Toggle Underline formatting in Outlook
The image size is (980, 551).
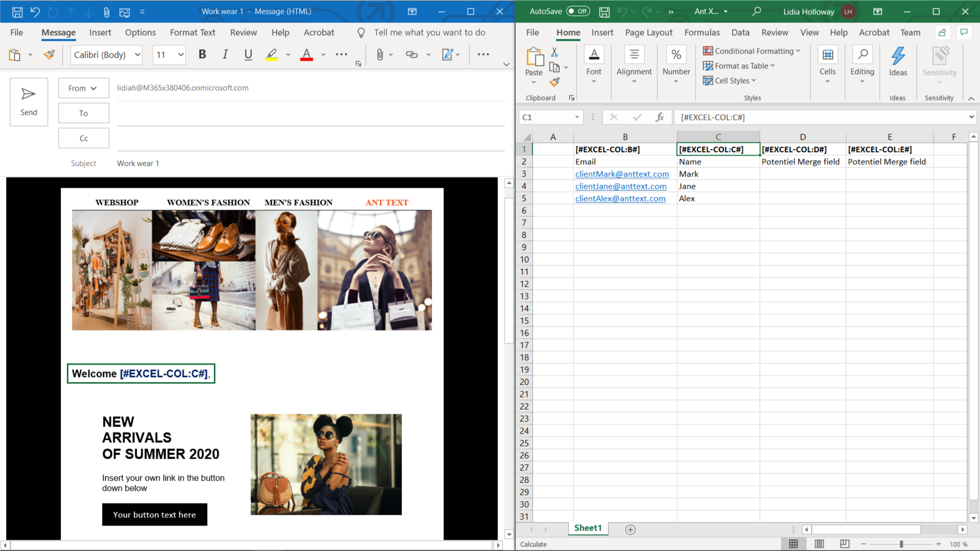[x=248, y=54]
